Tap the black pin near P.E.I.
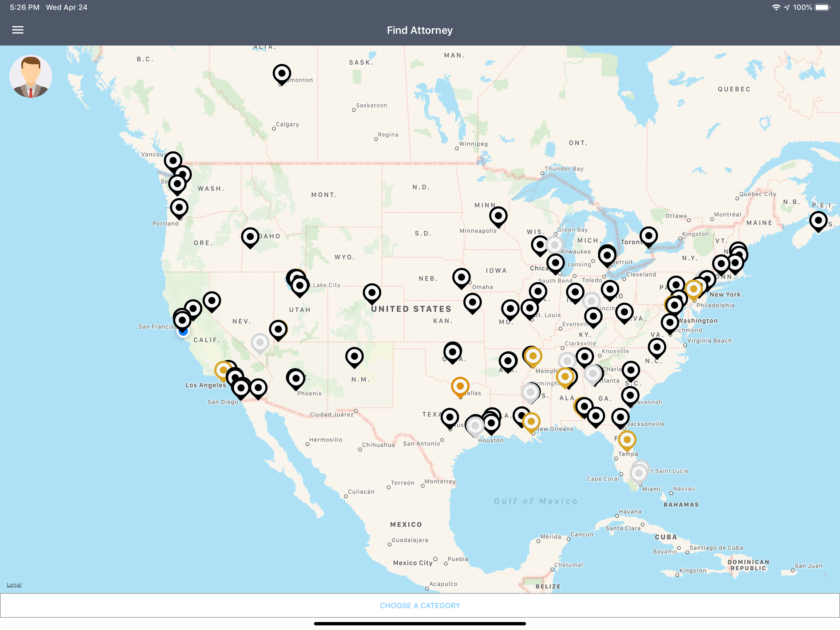The width and height of the screenshot is (840, 630). point(818,221)
